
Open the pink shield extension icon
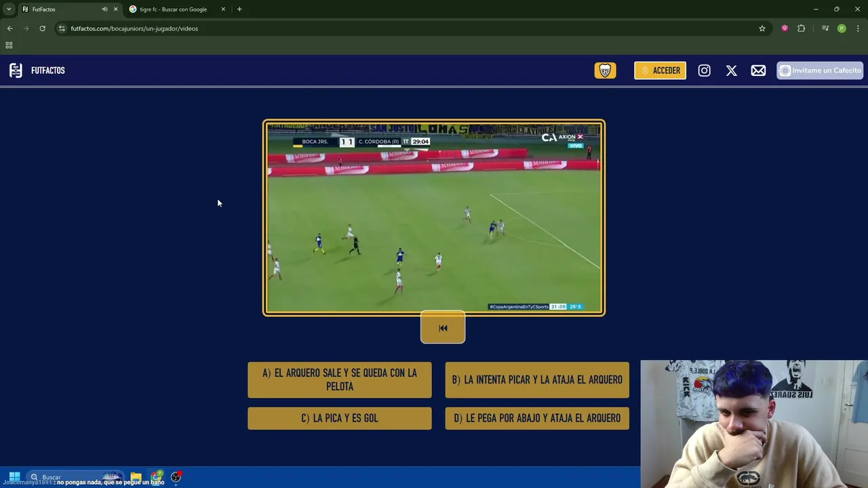(785, 28)
